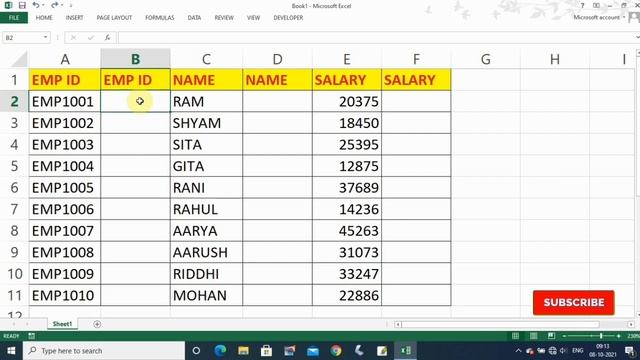
Task: Open the FORMULAS tab
Action: click(x=160, y=18)
